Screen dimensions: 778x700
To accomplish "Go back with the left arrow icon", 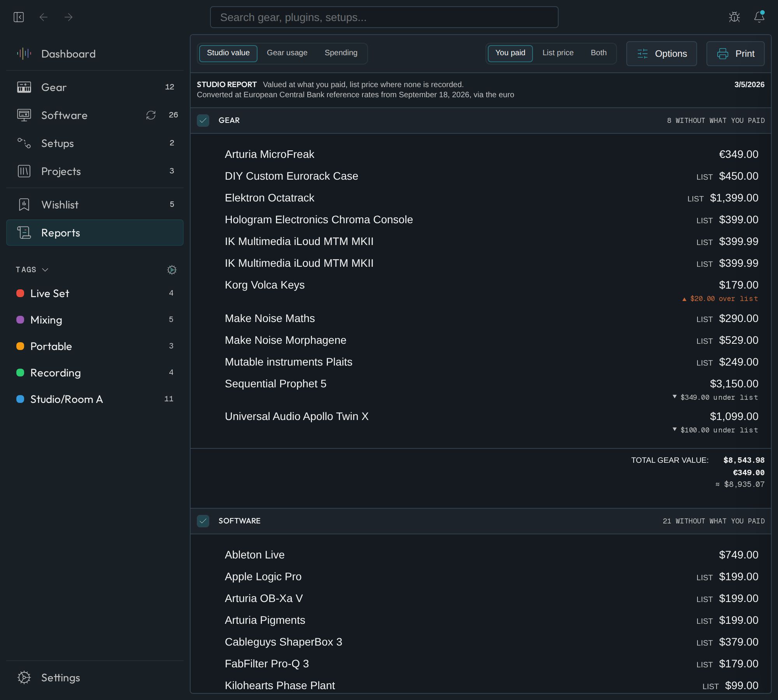I will (x=44, y=17).
